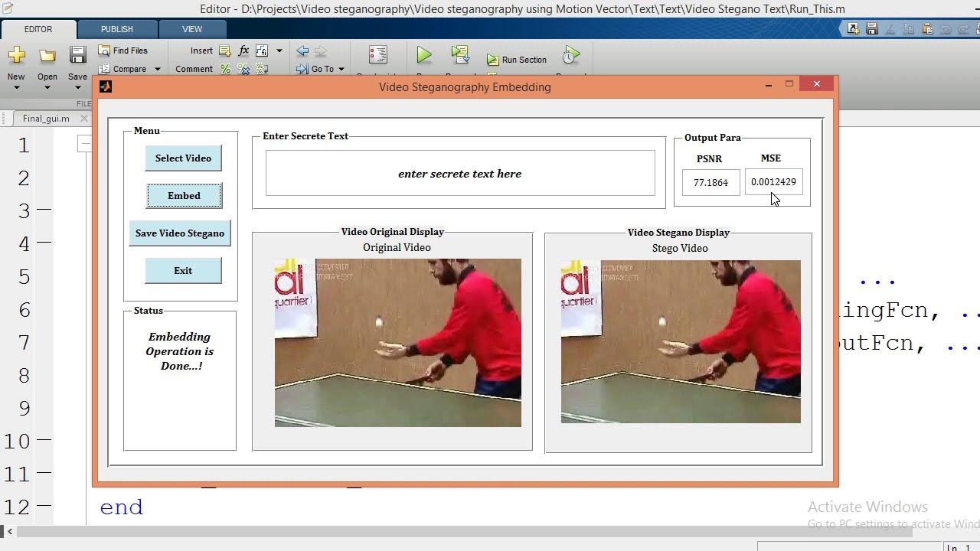Click the quick-access cut icon
Image resolution: width=980 pixels, height=551 pixels.
(890, 29)
